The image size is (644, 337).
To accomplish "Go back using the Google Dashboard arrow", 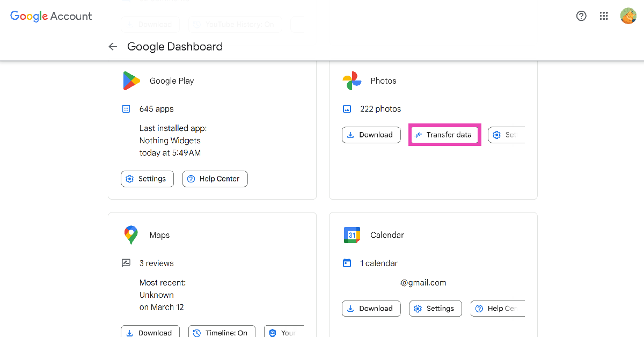I will (x=113, y=47).
